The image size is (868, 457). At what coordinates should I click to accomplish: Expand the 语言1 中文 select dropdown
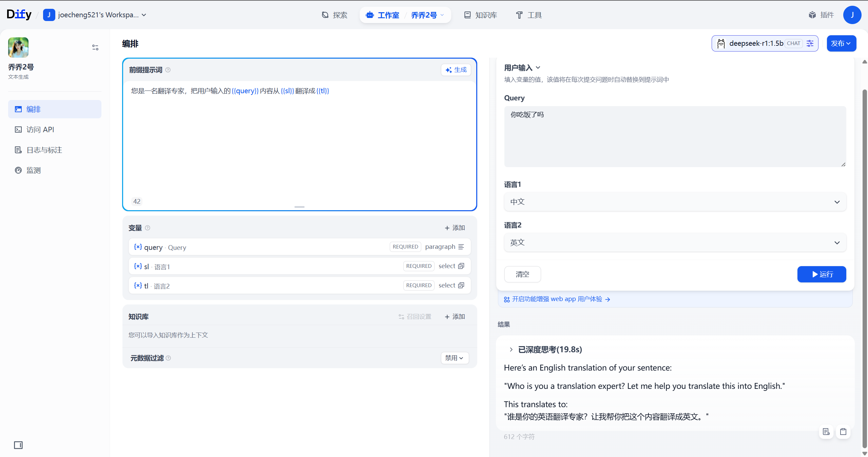click(x=675, y=202)
